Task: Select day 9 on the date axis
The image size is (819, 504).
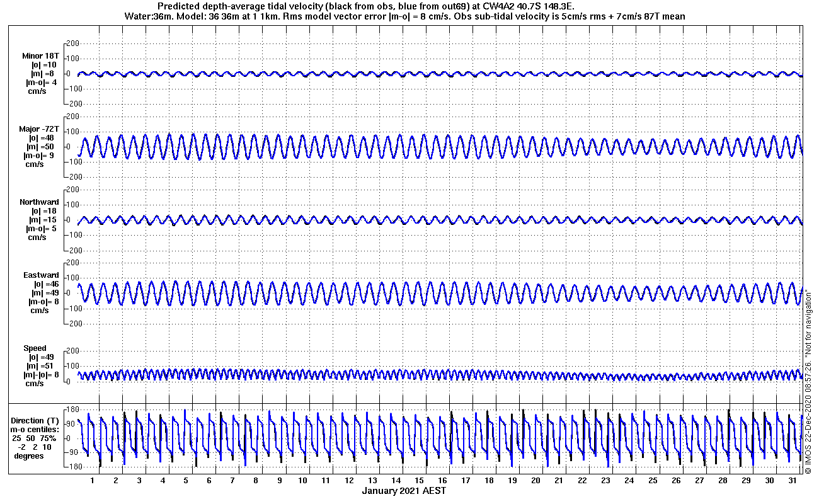Action: point(279,481)
